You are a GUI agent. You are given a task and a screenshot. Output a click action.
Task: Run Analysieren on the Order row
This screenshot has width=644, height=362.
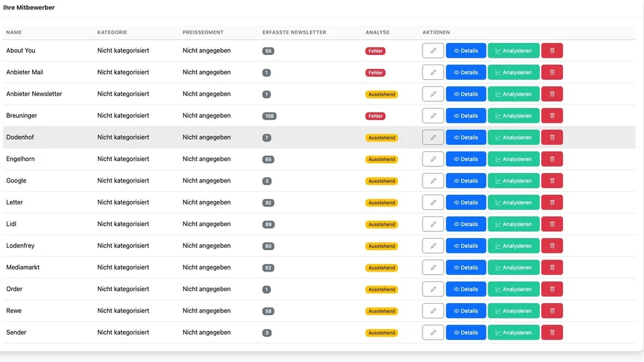pyautogui.click(x=513, y=290)
